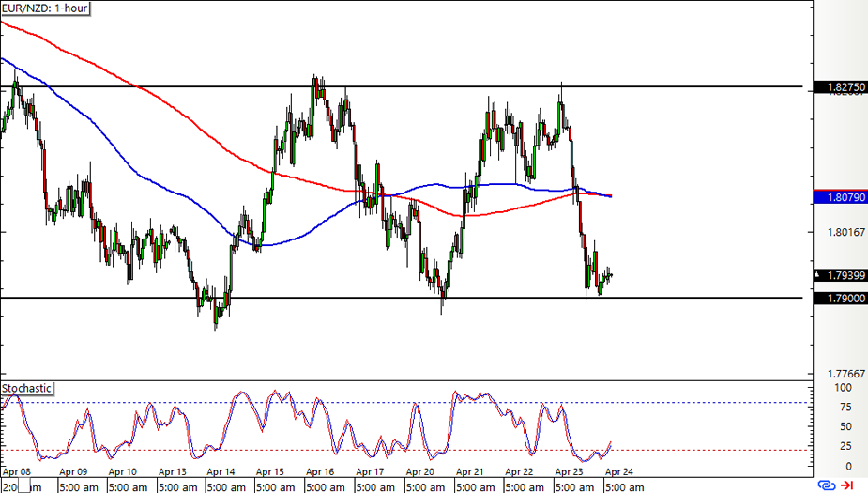Click the blue chain link icon

point(827,485)
